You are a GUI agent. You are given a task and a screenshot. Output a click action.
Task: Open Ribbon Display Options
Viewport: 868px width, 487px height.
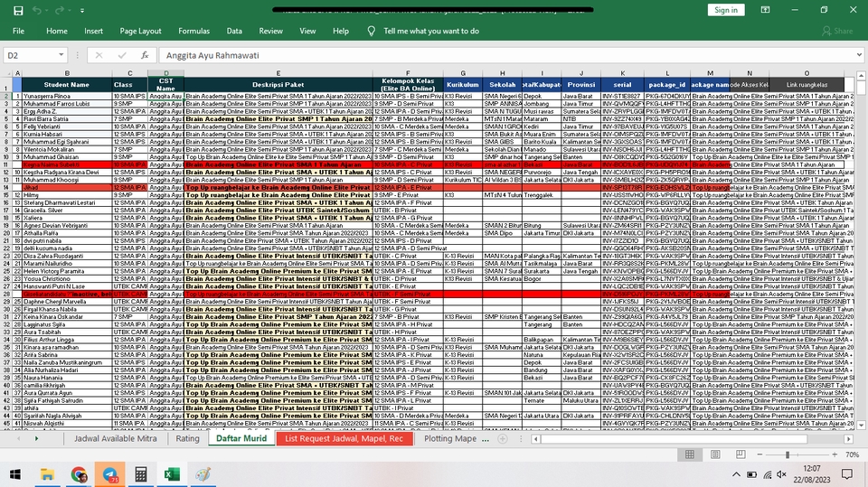pyautogui.click(x=765, y=10)
